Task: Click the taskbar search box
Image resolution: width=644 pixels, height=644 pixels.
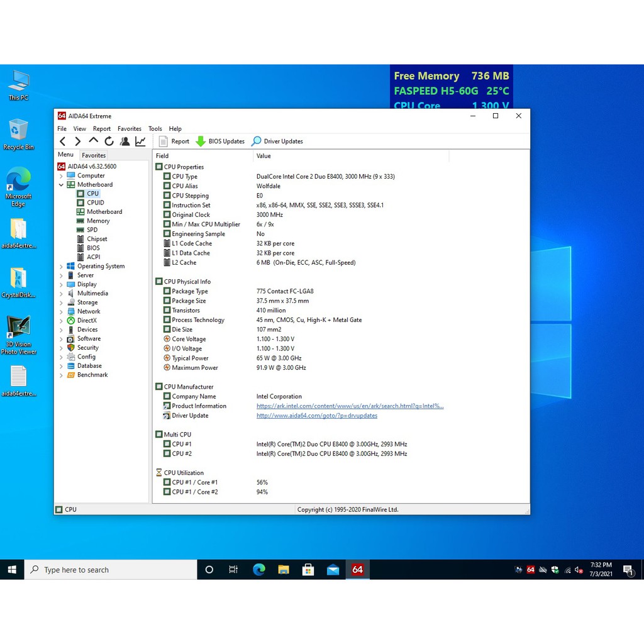Action: coord(111,570)
